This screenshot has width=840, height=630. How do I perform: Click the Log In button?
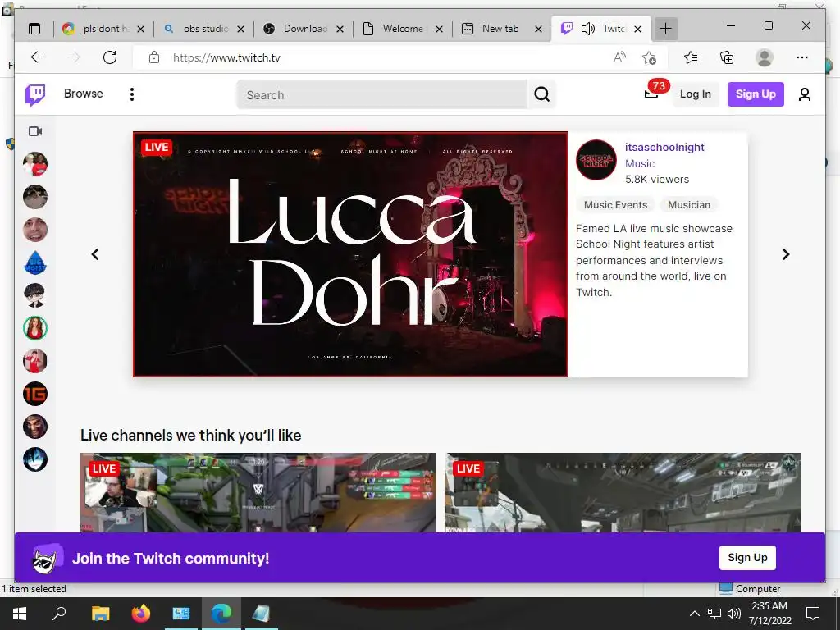696,94
